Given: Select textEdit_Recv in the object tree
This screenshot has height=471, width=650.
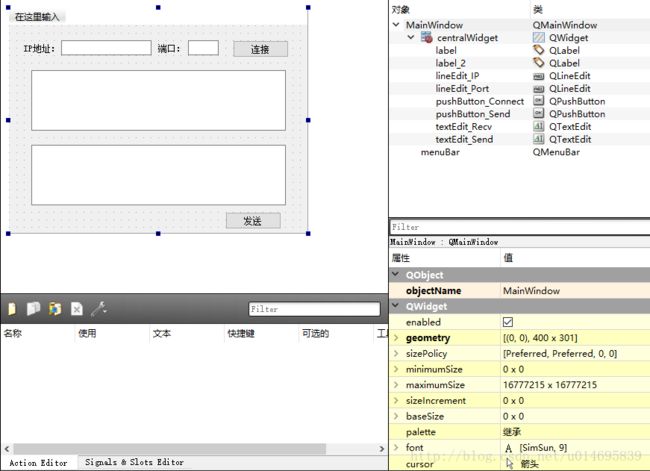Looking at the screenshot, I should click(x=463, y=126).
